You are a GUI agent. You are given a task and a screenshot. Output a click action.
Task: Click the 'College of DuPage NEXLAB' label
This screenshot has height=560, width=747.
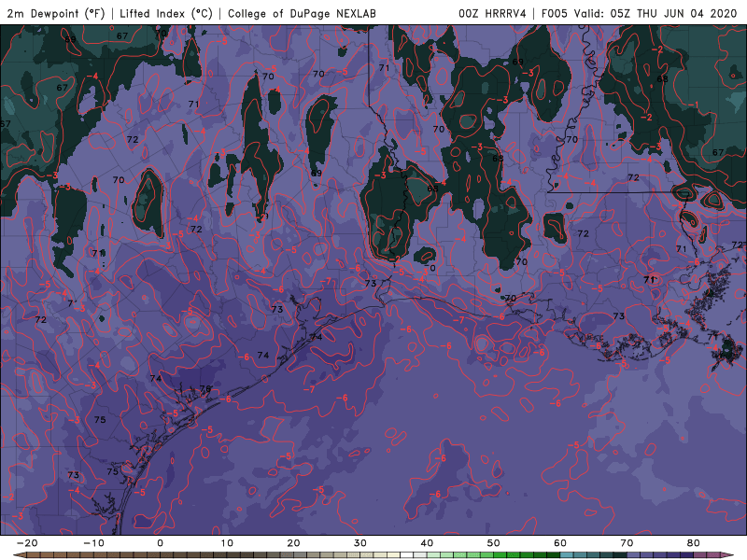pyautogui.click(x=302, y=13)
